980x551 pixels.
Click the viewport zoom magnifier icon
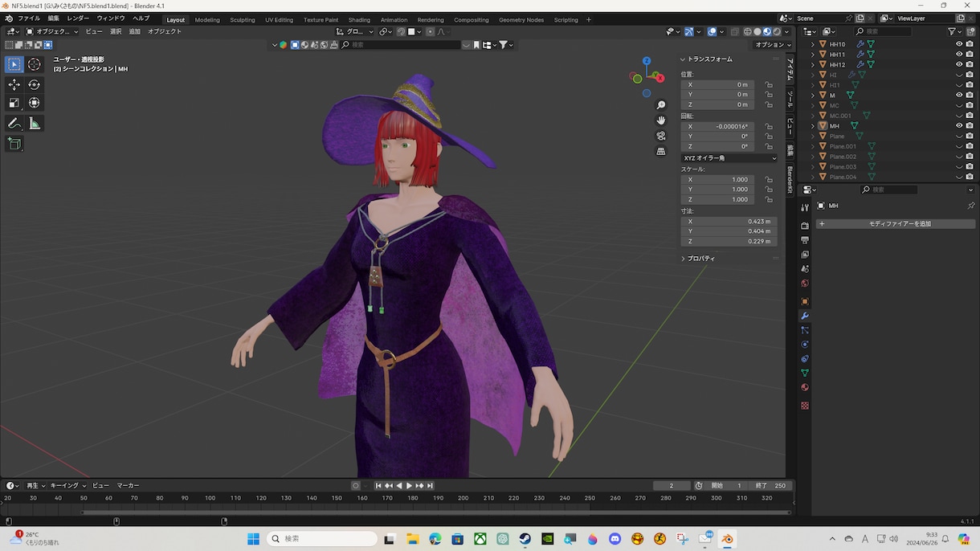[661, 105]
